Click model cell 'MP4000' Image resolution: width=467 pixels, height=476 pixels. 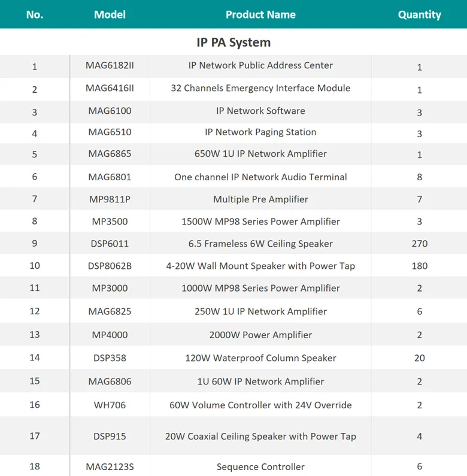pos(110,335)
